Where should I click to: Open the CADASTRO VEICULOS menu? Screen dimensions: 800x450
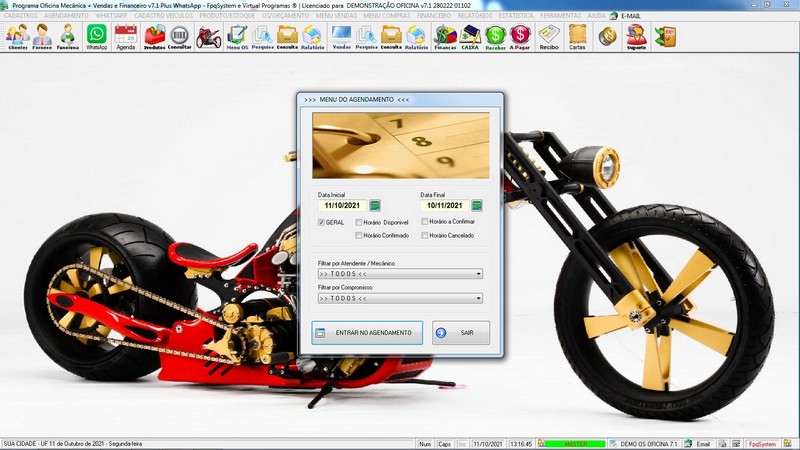163,16
